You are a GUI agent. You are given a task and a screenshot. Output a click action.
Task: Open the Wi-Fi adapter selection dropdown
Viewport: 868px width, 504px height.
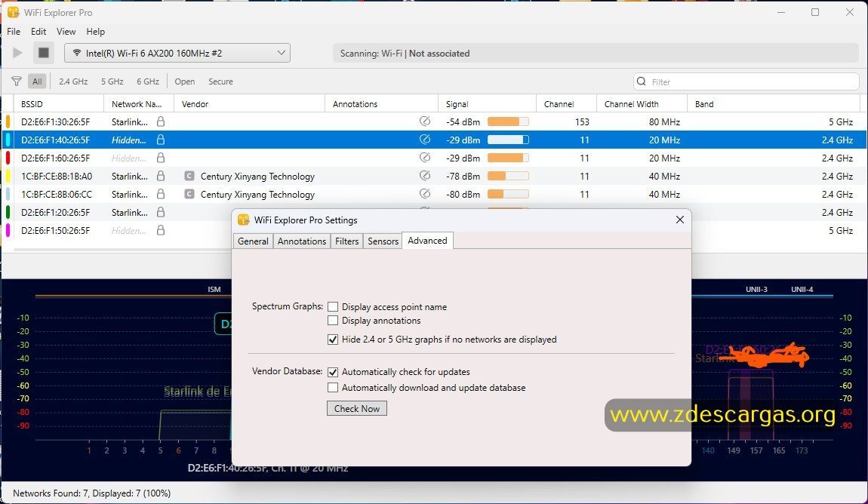177,53
